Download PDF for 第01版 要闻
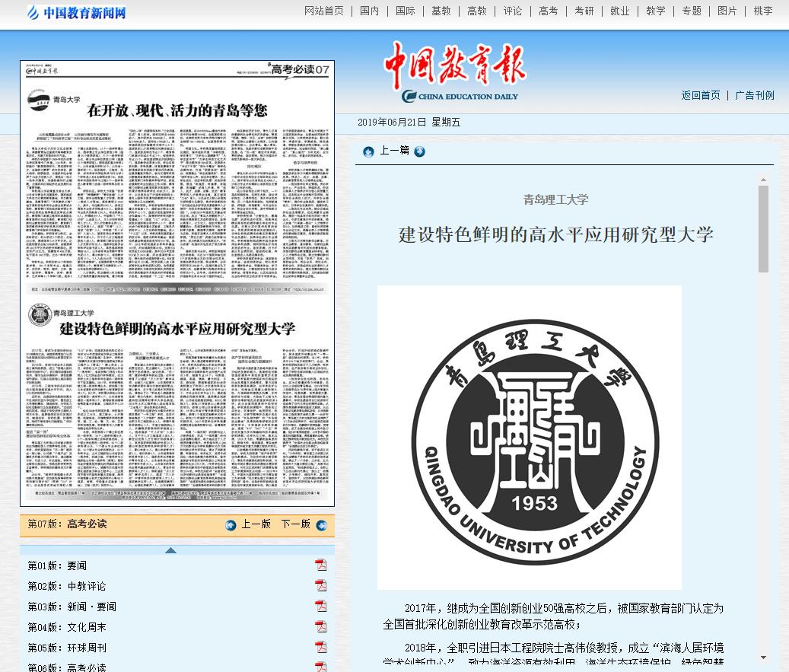789x672 pixels. click(x=321, y=565)
